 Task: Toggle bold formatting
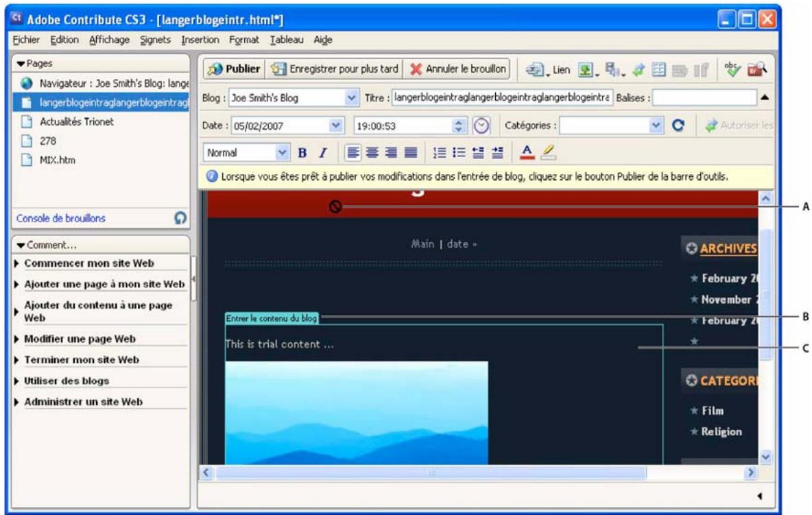[304, 151]
